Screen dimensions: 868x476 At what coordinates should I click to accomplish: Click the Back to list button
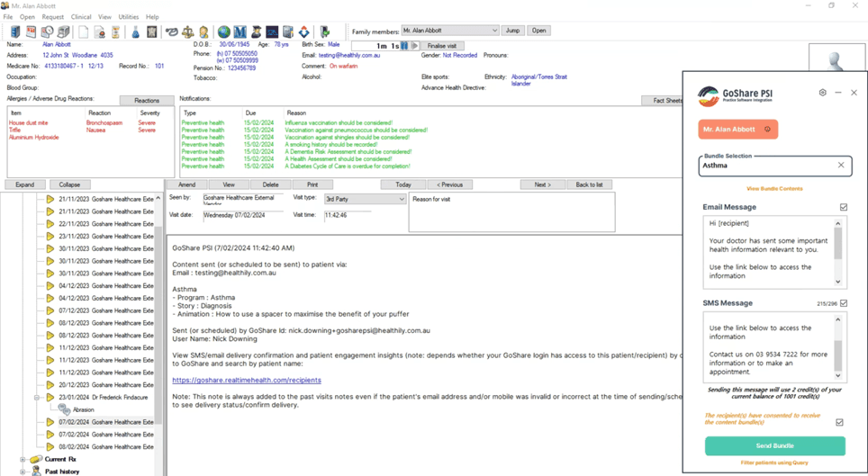click(589, 184)
